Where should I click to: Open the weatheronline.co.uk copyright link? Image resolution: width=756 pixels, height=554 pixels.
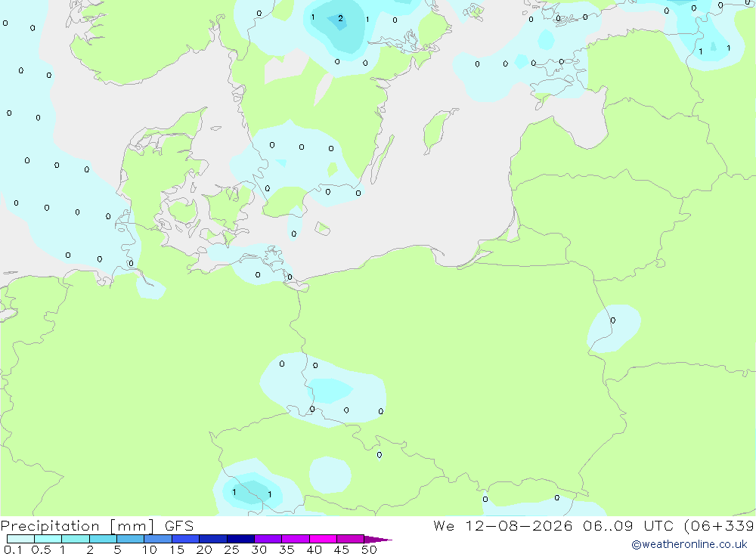coord(689,544)
